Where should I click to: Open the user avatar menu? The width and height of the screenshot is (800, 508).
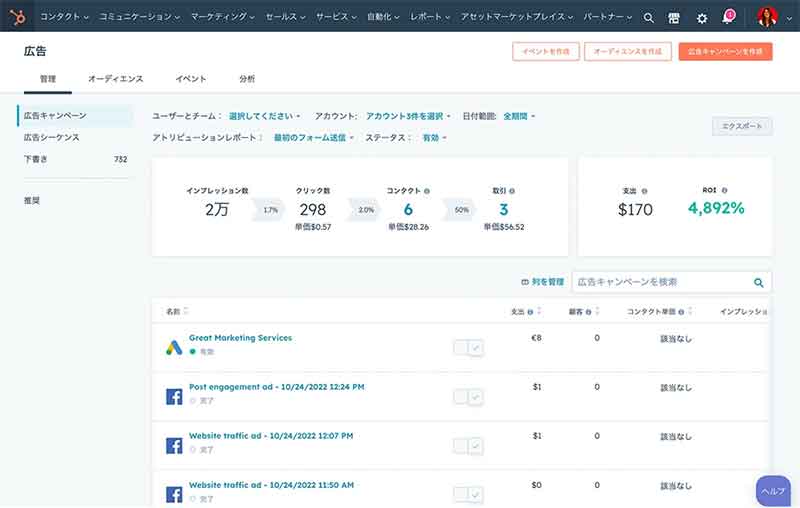pos(767,17)
